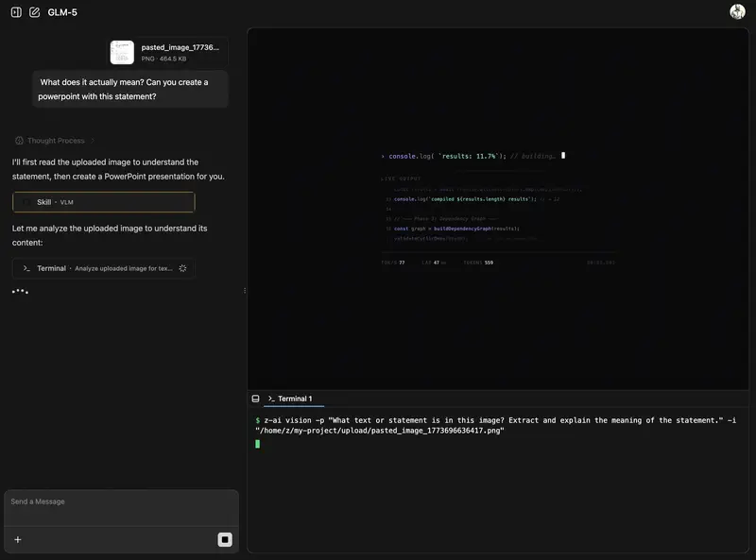Open the attachment plus icon in message box
Viewport: 756px width, 560px height.
[x=17, y=539]
